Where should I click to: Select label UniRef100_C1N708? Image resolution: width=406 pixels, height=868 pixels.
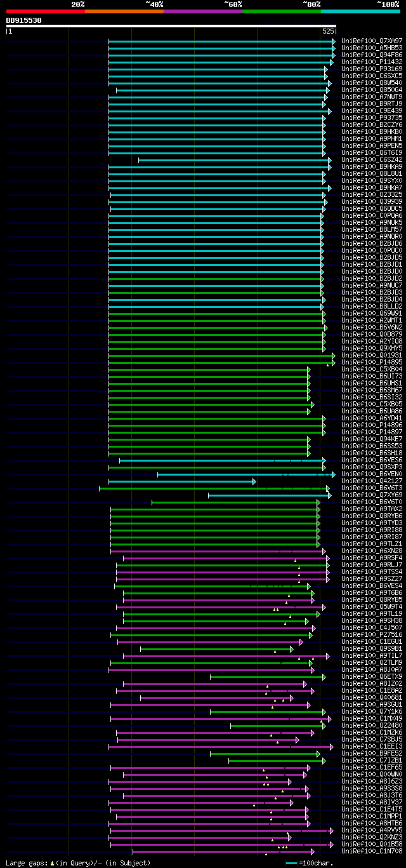pos(372,851)
